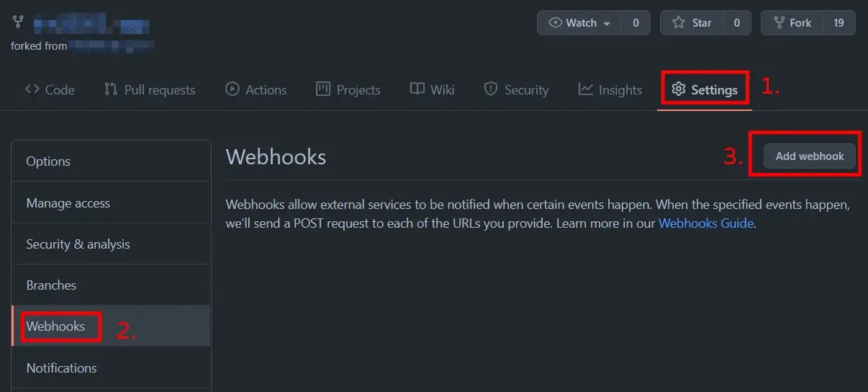Click the fork count 19

tap(838, 23)
